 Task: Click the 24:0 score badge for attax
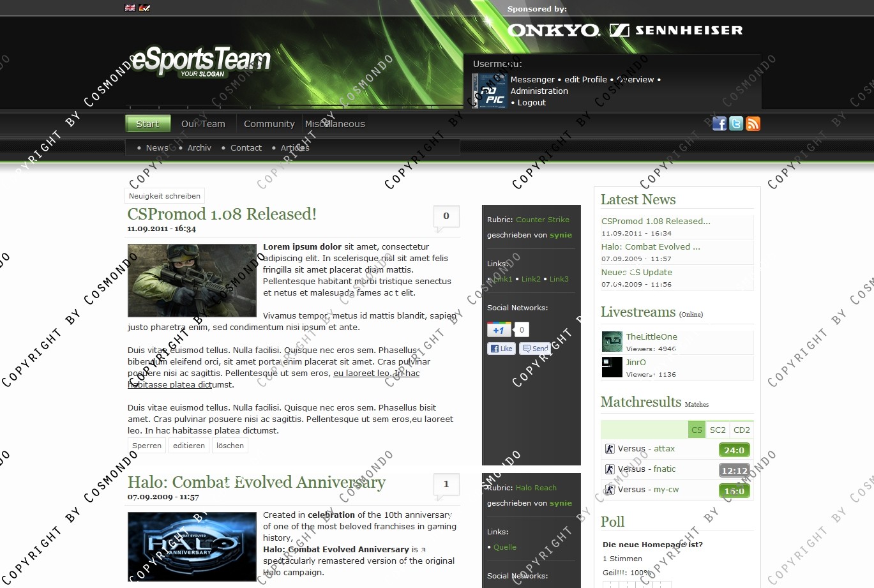[734, 450]
